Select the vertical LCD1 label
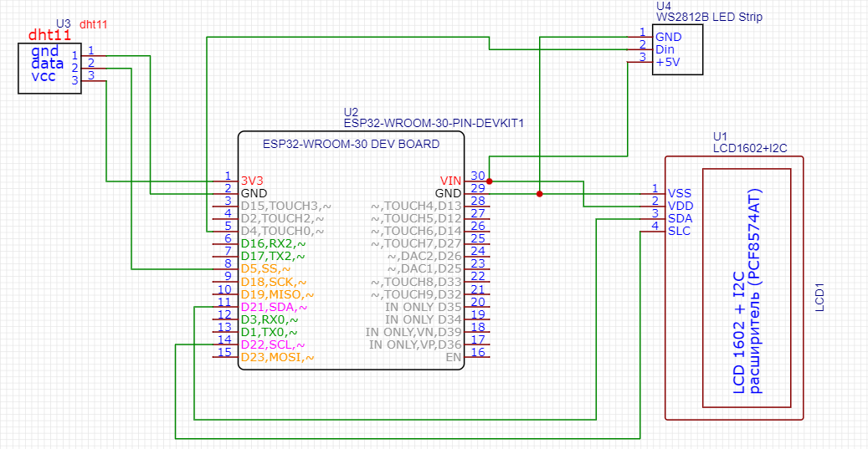 coord(820,298)
